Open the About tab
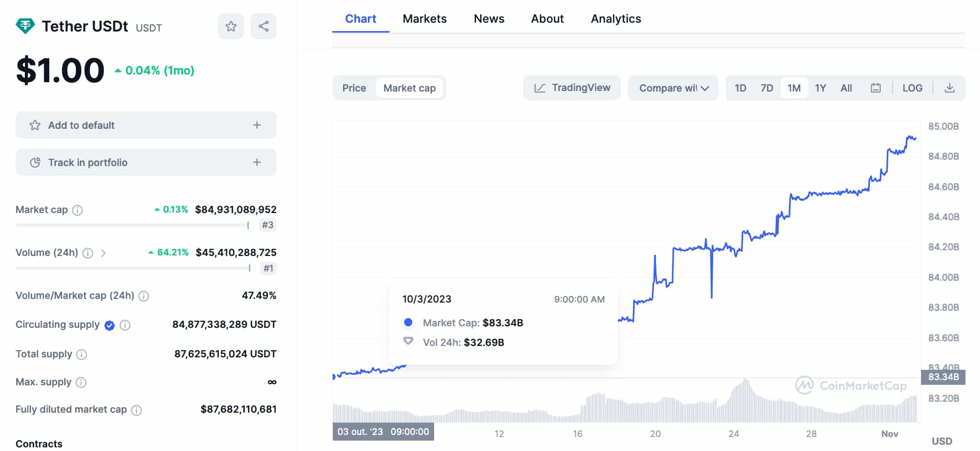This screenshot has height=451, width=980. [x=547, y=19]
